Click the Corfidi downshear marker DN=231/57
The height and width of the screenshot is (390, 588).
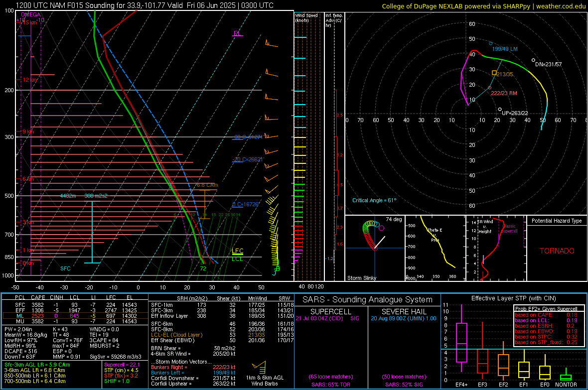(534, 60)
